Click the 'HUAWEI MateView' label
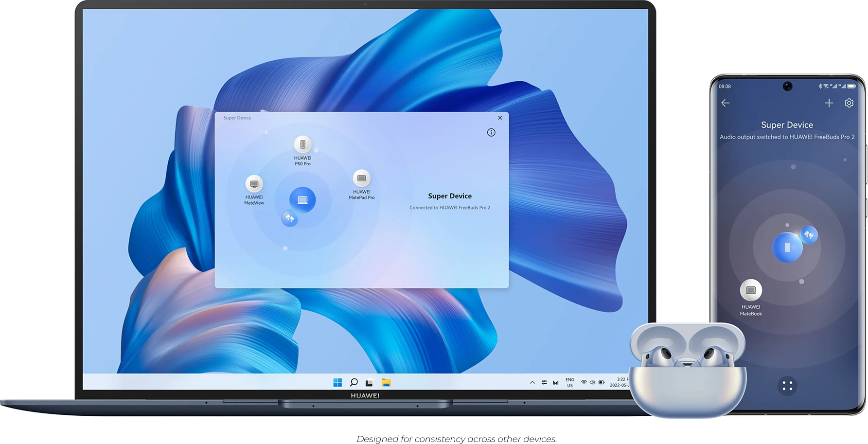868x444 pixels. (x=254, y=200)
